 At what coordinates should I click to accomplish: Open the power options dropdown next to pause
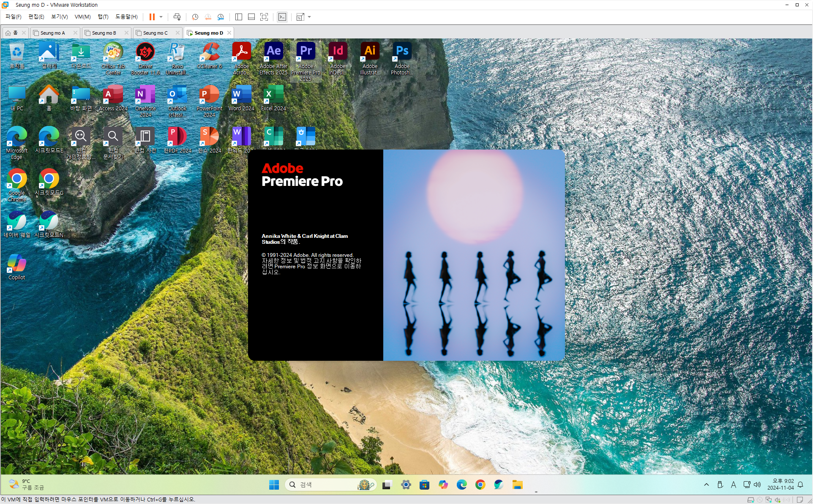pos(161,17)
